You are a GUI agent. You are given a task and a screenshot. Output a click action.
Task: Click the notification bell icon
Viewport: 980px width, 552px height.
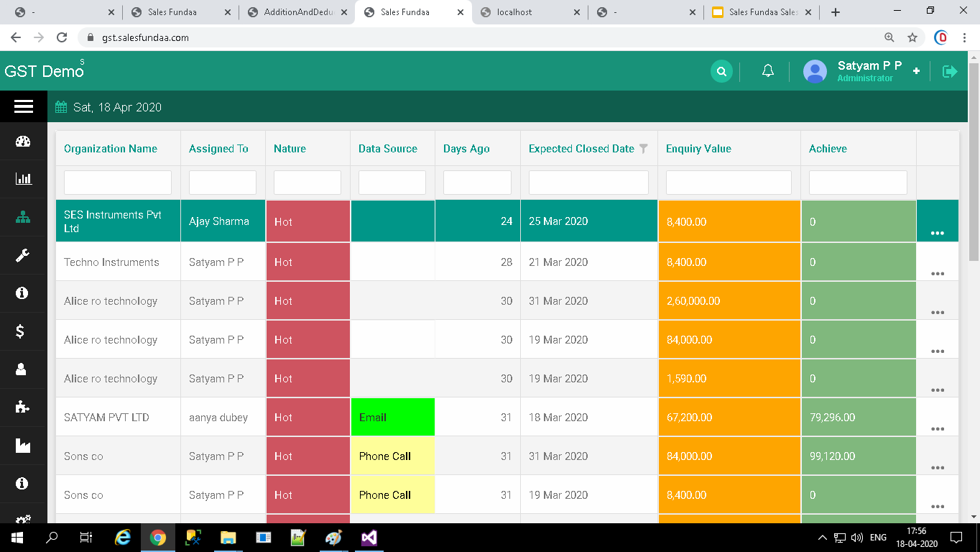pyautogui.click(x=767, y=71)
